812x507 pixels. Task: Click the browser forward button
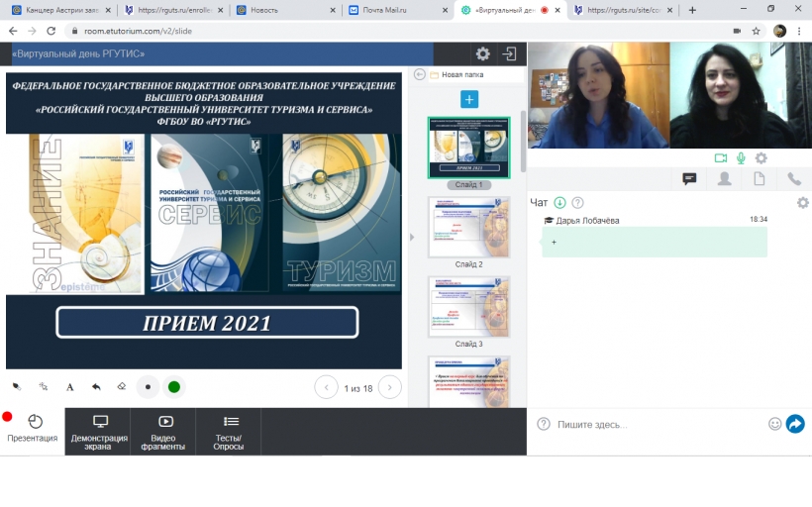pyautogui.click(x=32, y=31)
